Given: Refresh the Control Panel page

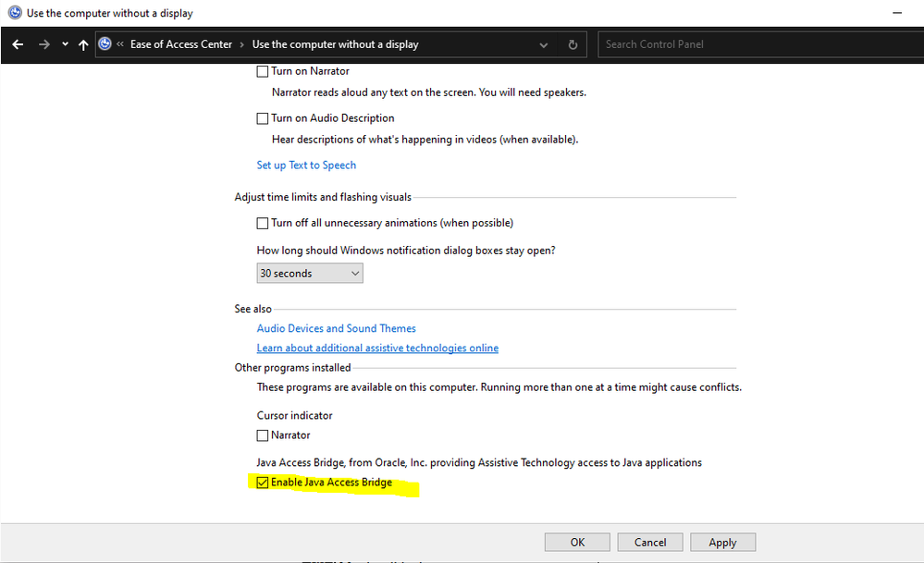Looking at the screenshot, I should (x=573, y=44).
